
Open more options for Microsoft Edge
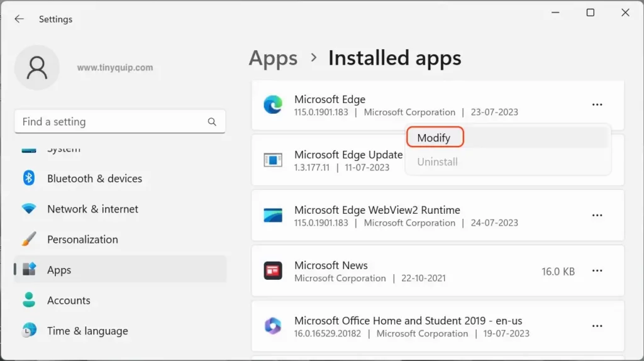click(597, 105)
